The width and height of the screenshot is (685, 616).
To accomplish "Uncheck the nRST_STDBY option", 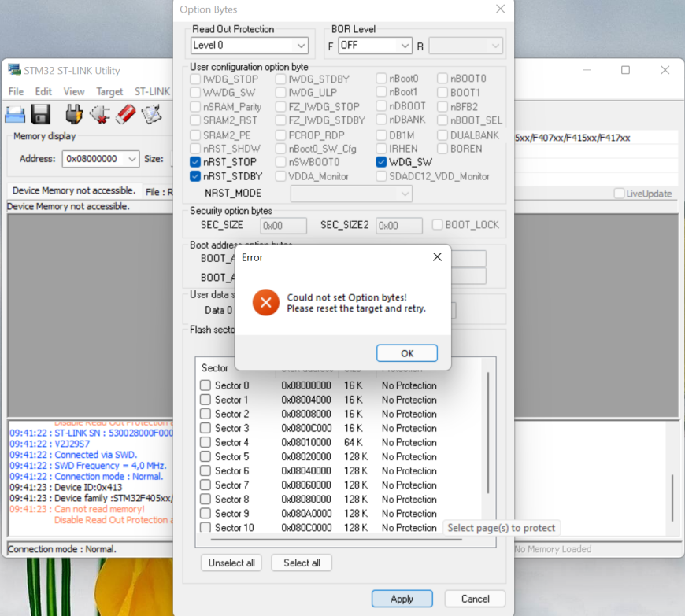I will click(195, 176).
